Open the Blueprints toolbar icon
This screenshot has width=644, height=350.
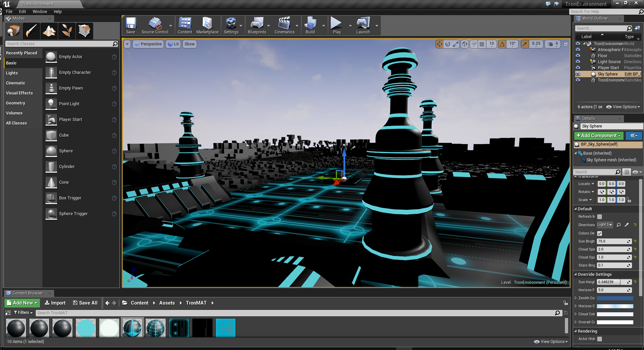coord(257,25)
